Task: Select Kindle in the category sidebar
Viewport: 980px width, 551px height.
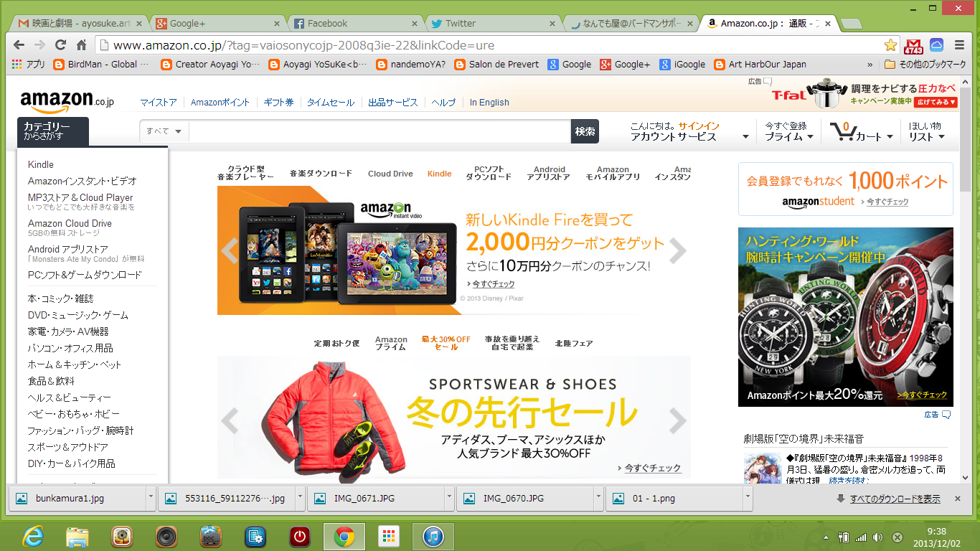Action: tap(41, 164)
